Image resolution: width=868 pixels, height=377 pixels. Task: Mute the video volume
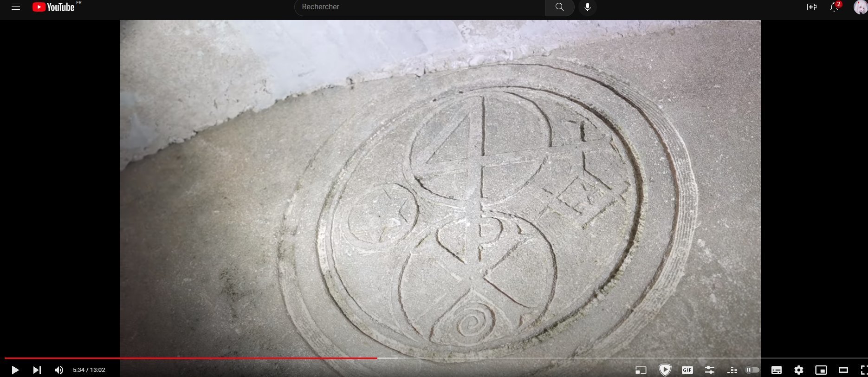pyautogui.click(x=59, y=370)
